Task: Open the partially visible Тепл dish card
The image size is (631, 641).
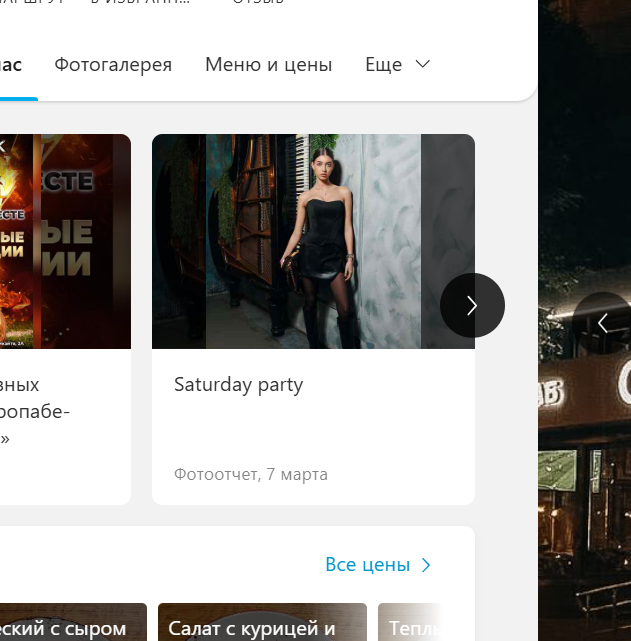Action: [411, 622]
